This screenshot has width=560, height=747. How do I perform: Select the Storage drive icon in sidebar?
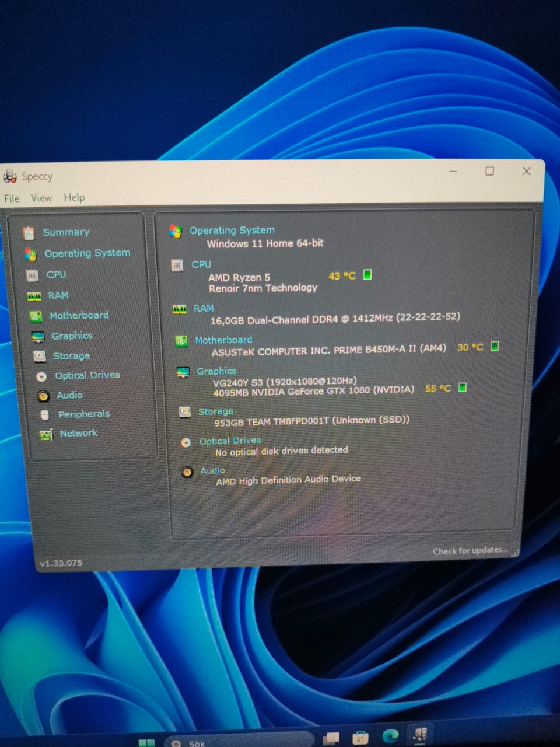click(40, 356)
